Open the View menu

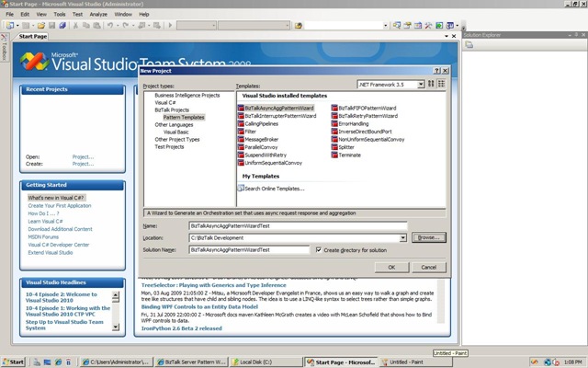pyautogui.click(x=41, y=15)
